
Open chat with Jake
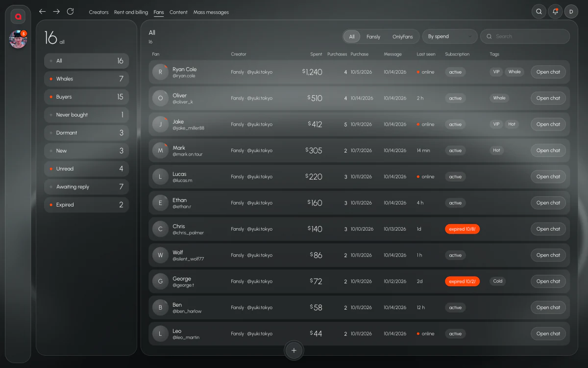click(x=548, y=124)
